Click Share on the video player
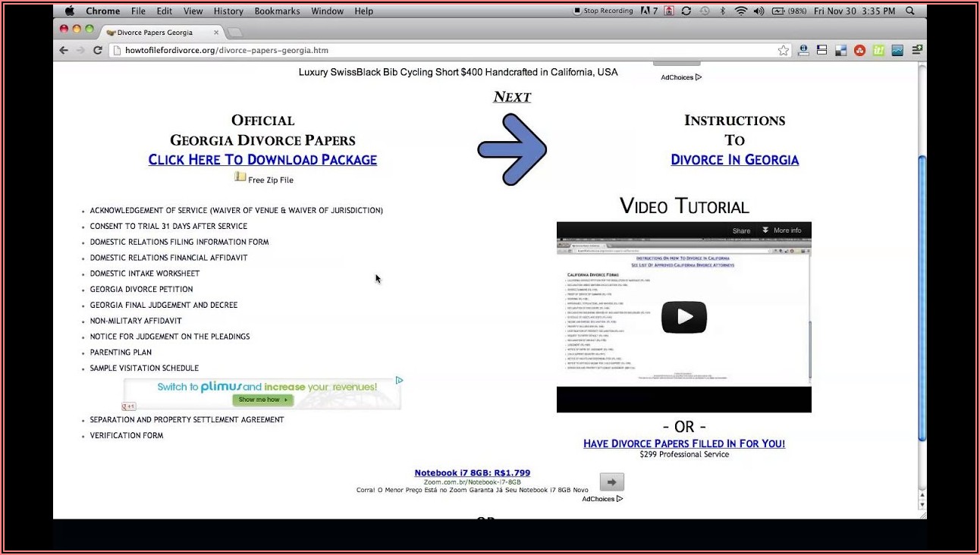The width and height of the screenshot is (980, 555). point(741,230)
